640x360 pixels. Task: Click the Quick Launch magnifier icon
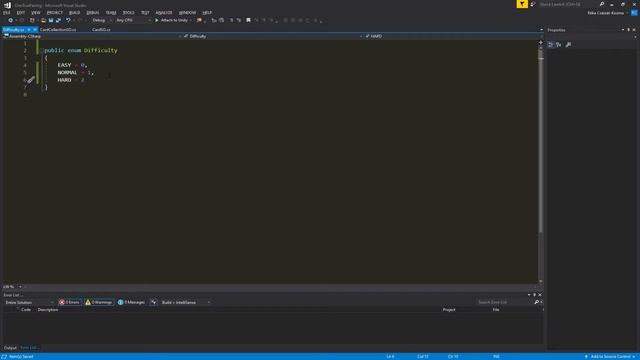[x=602, y=4]
